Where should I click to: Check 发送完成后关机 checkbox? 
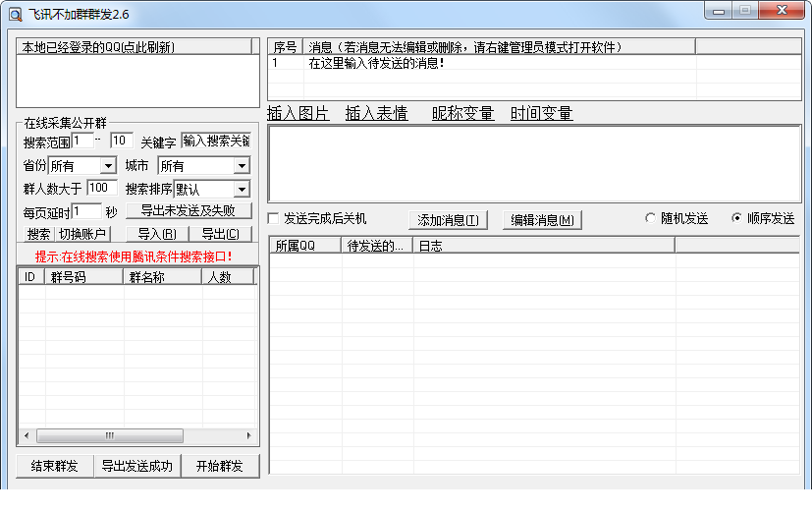click(273, 218)
